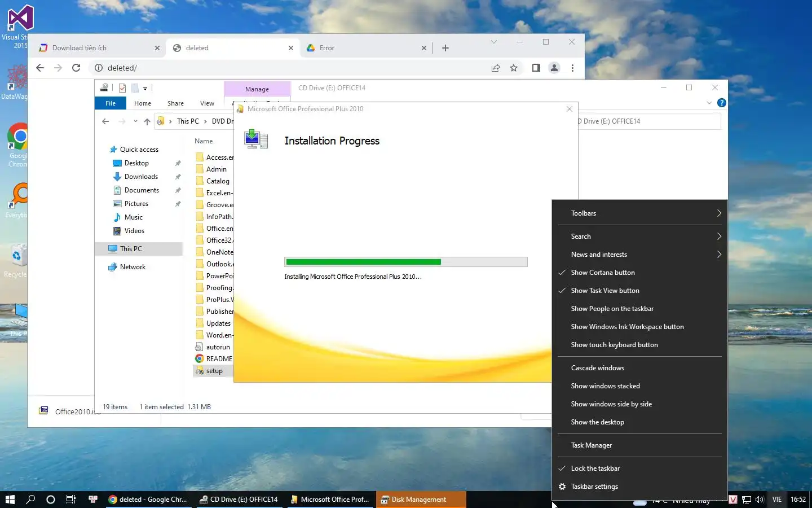Open Chrome side panel icon
Viewport: 812px width, 508px height.
[536, 68]
